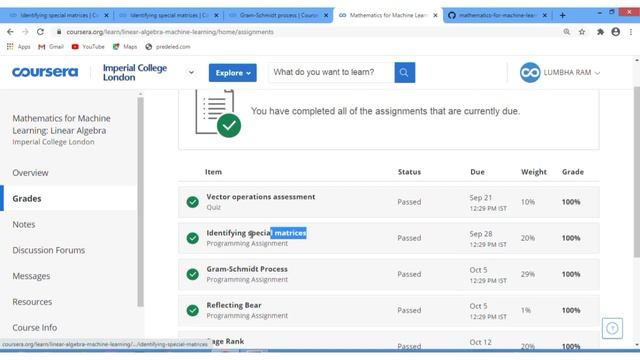Click green checkmark for Reflecting Bear

(193, 310)
